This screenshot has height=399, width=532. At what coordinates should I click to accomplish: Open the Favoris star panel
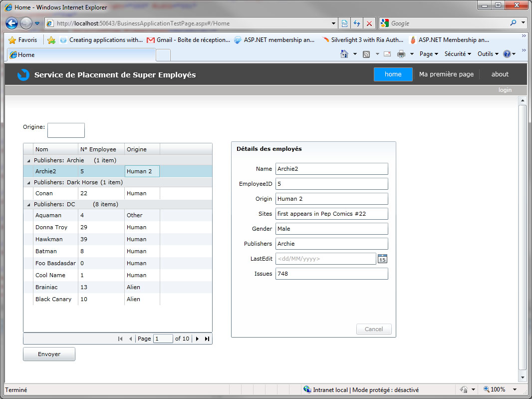coord(23,40)
